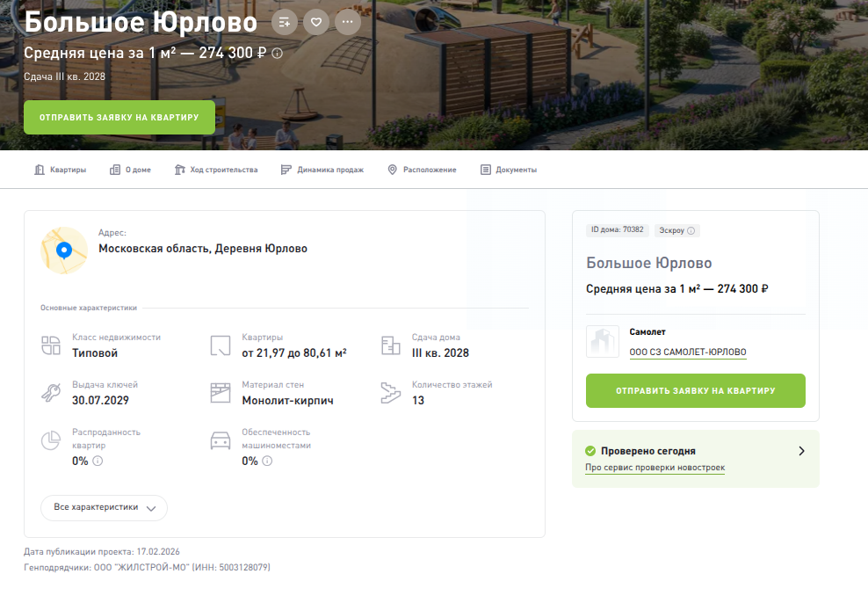Open the three-dots more options menu
Screen dimensions: 868x603
pos(348,22)
